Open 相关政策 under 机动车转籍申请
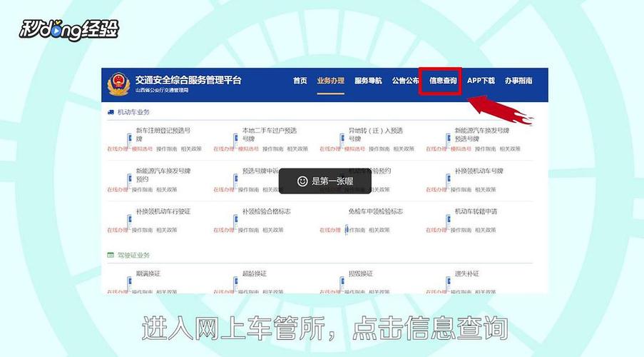This screenshot has height=357, width=644. (x=486, y=230)
